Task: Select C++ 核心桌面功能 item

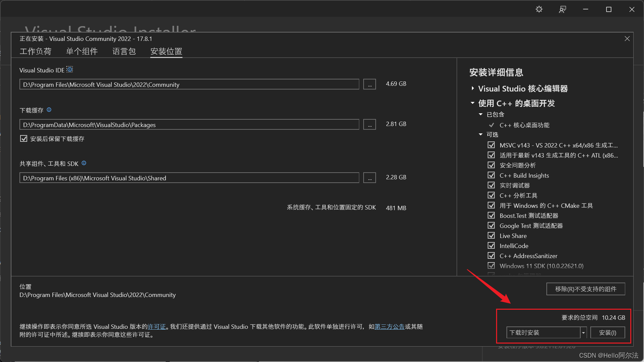Action: click(524, 125)
